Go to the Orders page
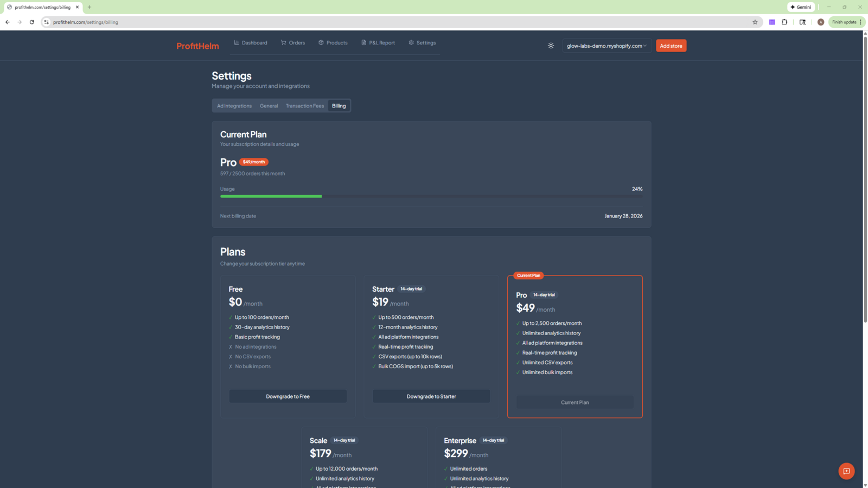The width and height of the screenshot is (868, 488). pyautogui.click(x=293, y=43)
